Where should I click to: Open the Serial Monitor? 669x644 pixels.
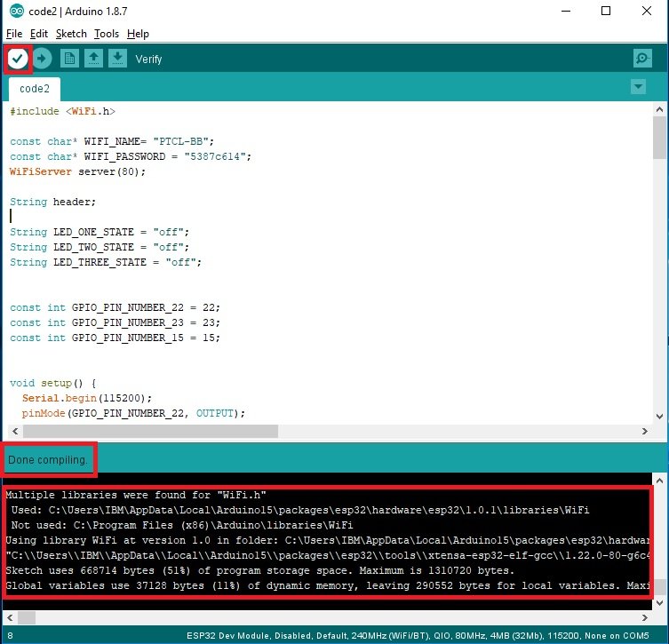click(642, 59)
